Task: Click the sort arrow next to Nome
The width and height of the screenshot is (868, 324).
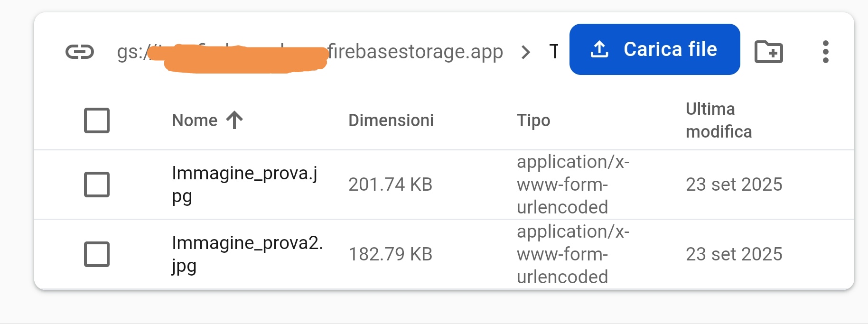Action: coord(234,120)
